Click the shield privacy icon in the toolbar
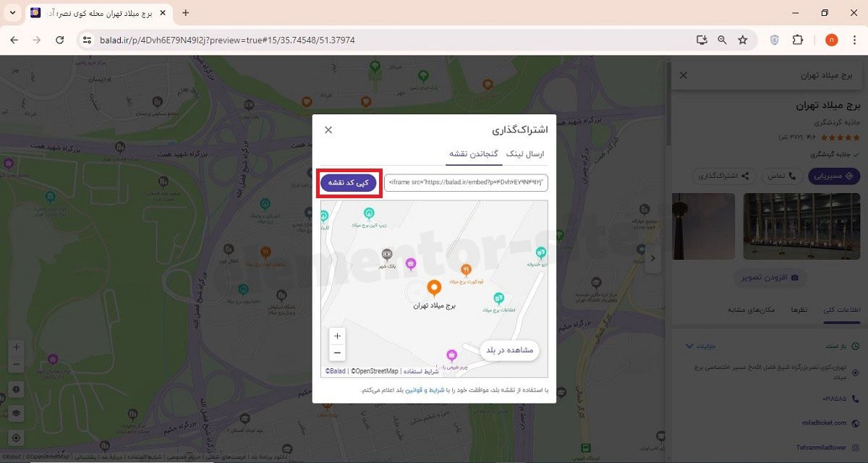This screenshot has height=463, width=868. point(774,40)
